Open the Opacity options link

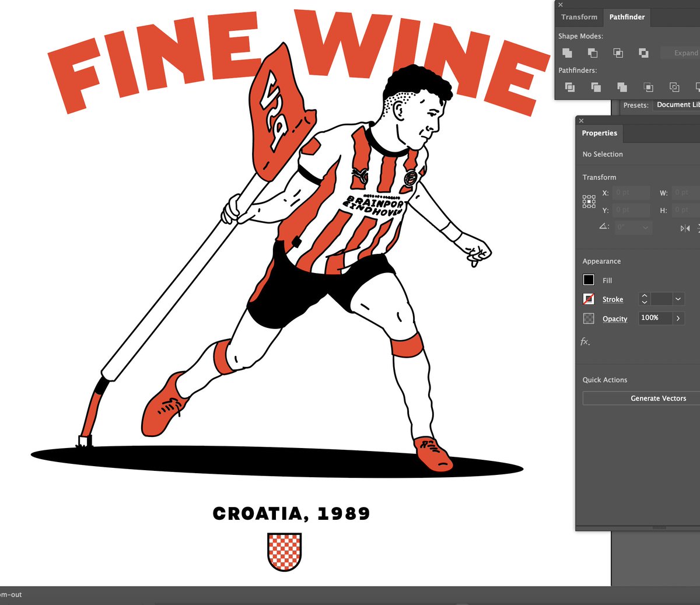click(x=615, y=319)
